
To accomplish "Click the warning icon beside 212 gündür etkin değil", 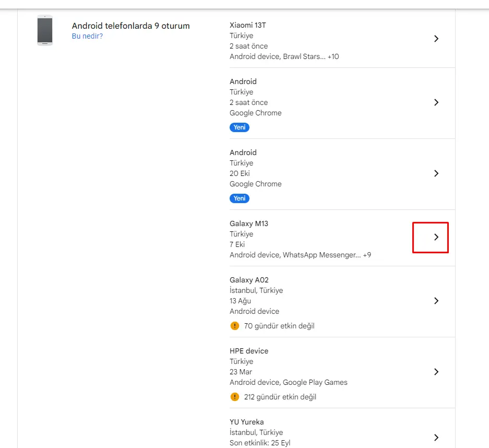I will click(x=234, y=397).
